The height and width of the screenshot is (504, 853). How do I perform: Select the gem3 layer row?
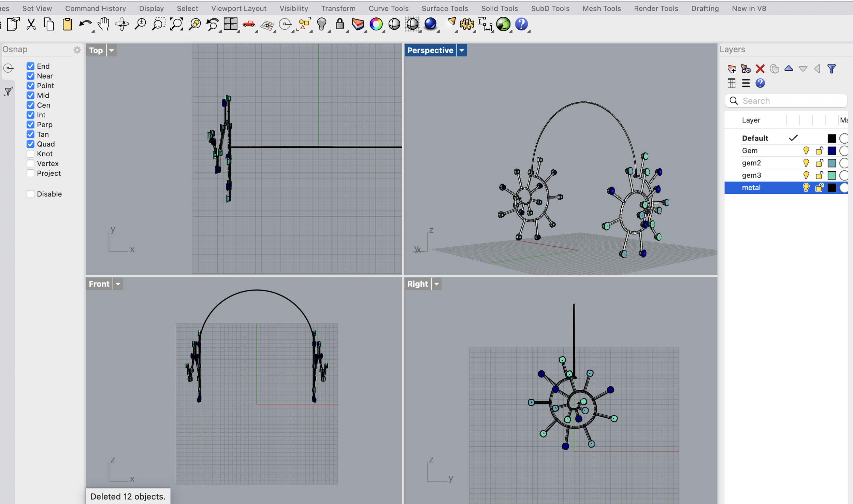click(786, 175)
